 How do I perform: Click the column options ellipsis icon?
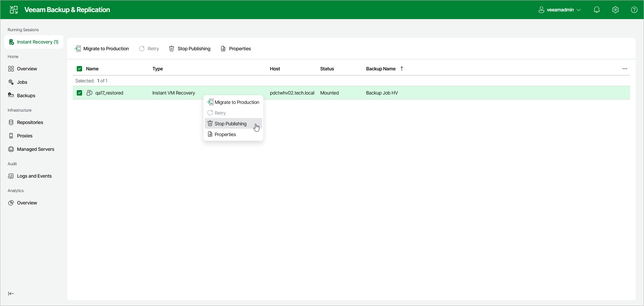pos(625,69)
